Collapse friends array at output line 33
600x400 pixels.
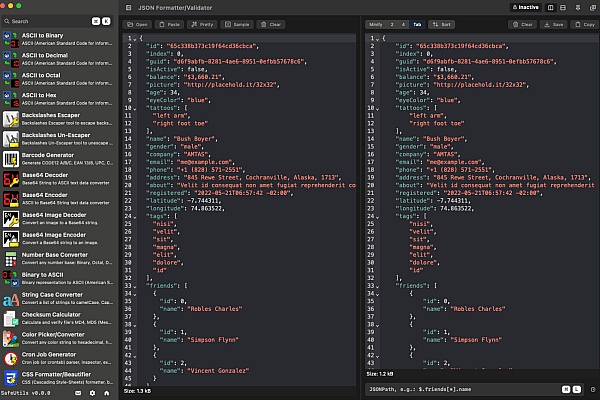pyautogui.click(x=377, y=286)
